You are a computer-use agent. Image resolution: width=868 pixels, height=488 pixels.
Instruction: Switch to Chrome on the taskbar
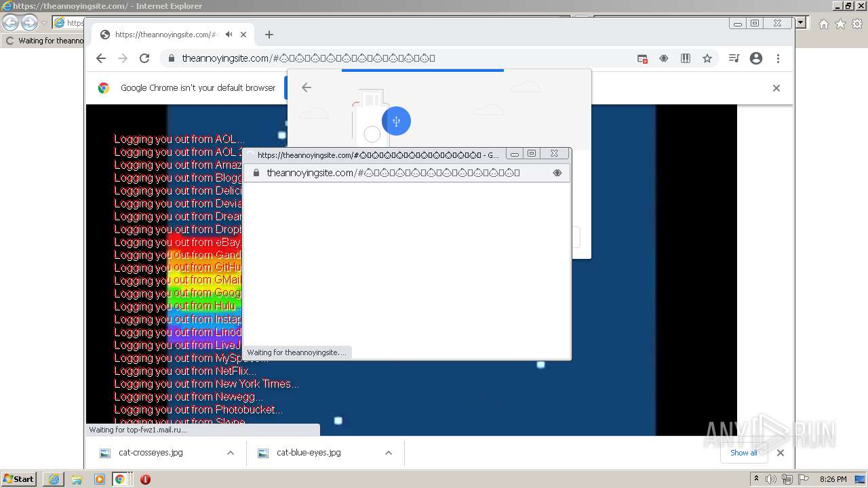(120, 479)
